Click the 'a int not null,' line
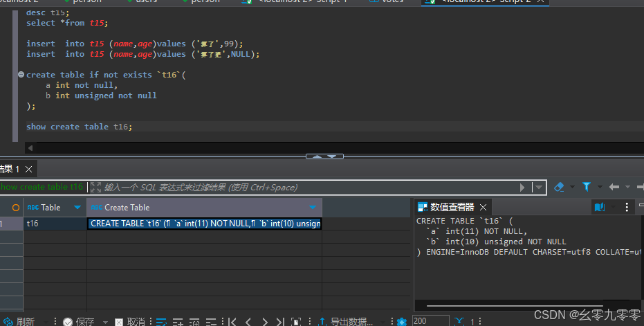The image size is (644, 326). coord(82,85)
